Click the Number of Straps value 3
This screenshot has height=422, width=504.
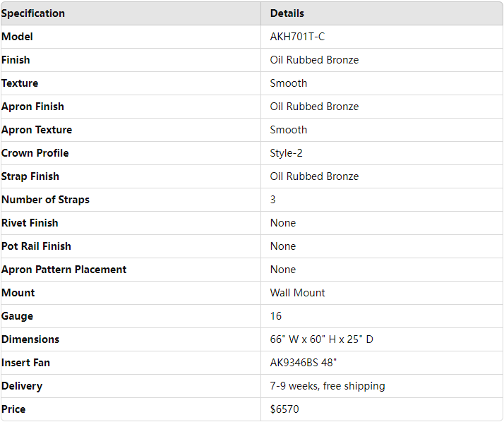(x=273, y=200)
